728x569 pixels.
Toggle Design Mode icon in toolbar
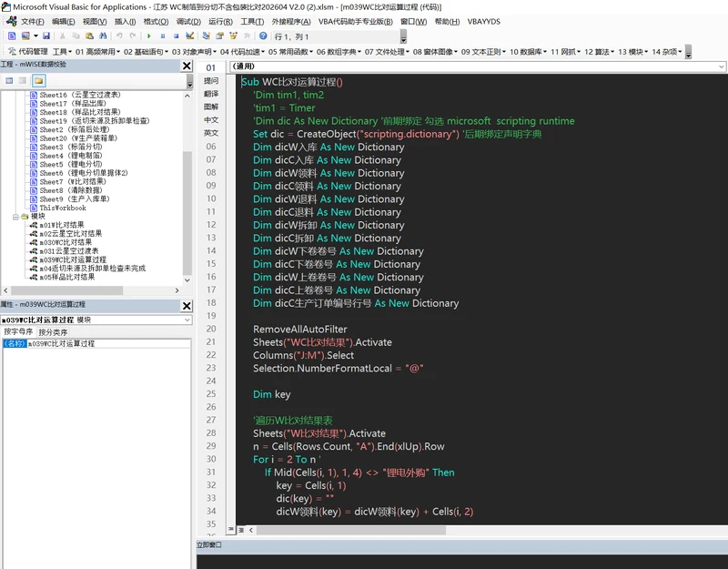[189, 36]
